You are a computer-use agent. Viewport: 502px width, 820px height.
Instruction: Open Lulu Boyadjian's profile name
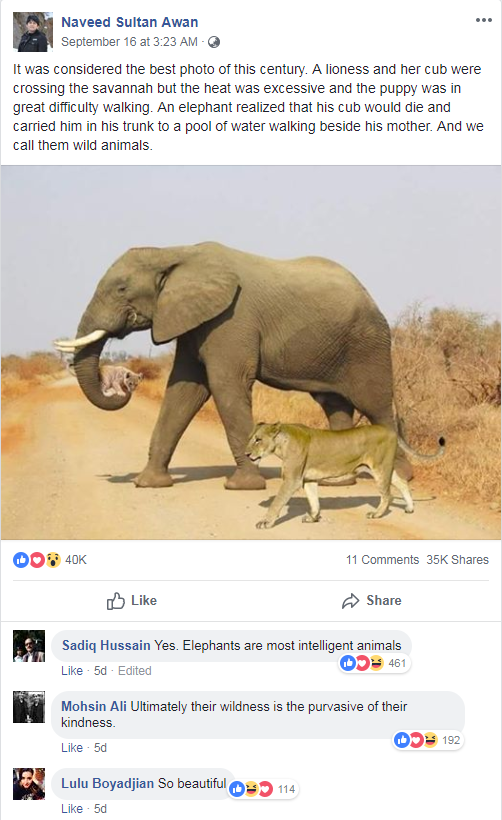point(108,783)
